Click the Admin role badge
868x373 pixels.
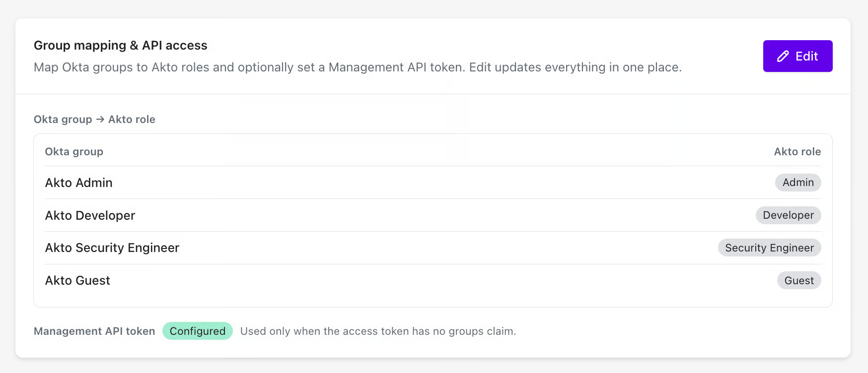(x=798, y=183)
